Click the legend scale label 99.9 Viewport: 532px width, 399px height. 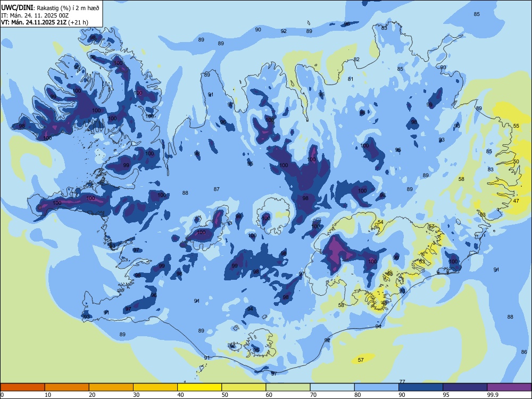(493, 395)
